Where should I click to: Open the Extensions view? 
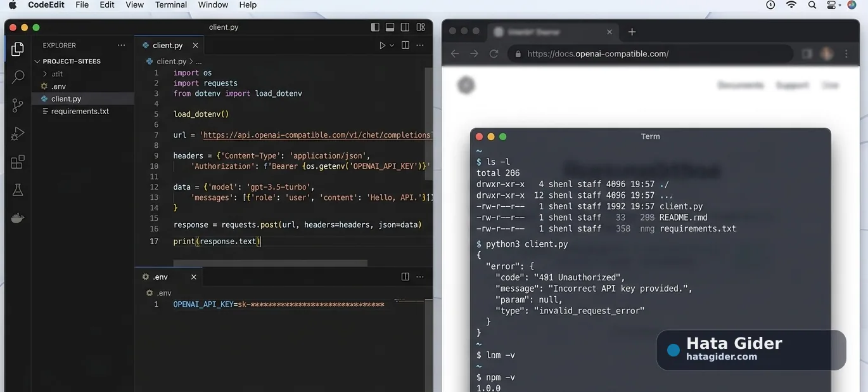(x=18, y=162)
